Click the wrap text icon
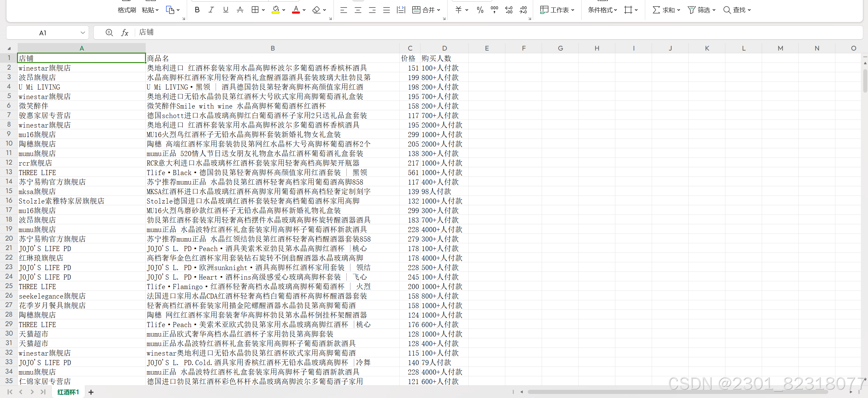 [x=401, y=10]
